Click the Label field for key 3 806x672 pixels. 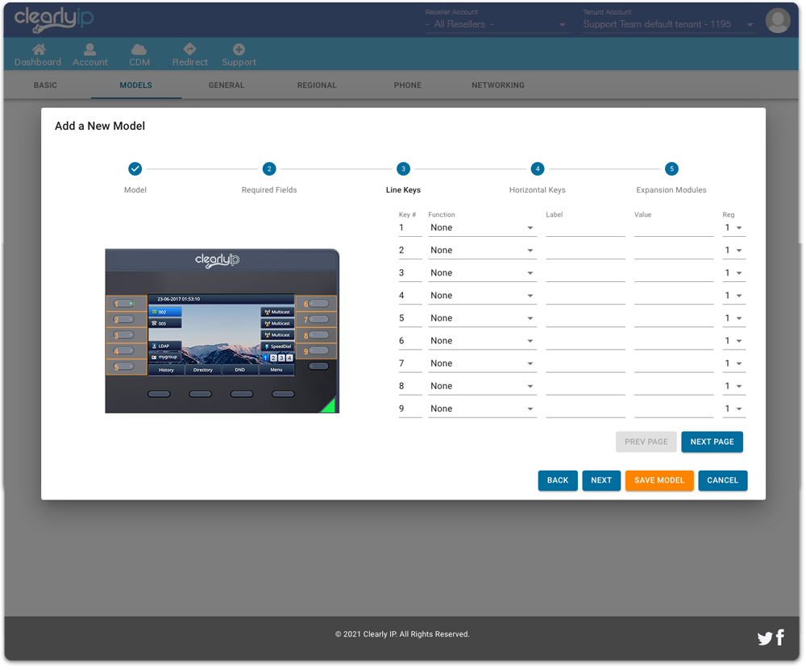[x=585, y=273]
